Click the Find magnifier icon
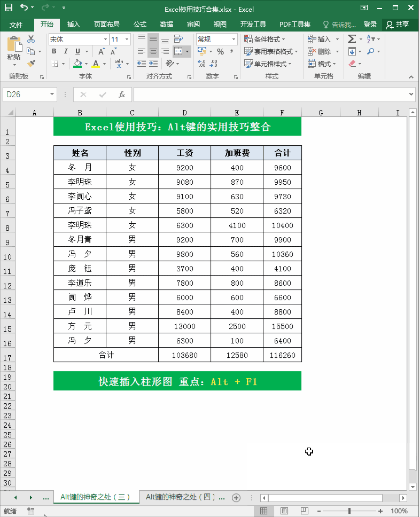The width and height of the screenshot is (420, 517). pos(371,51)
